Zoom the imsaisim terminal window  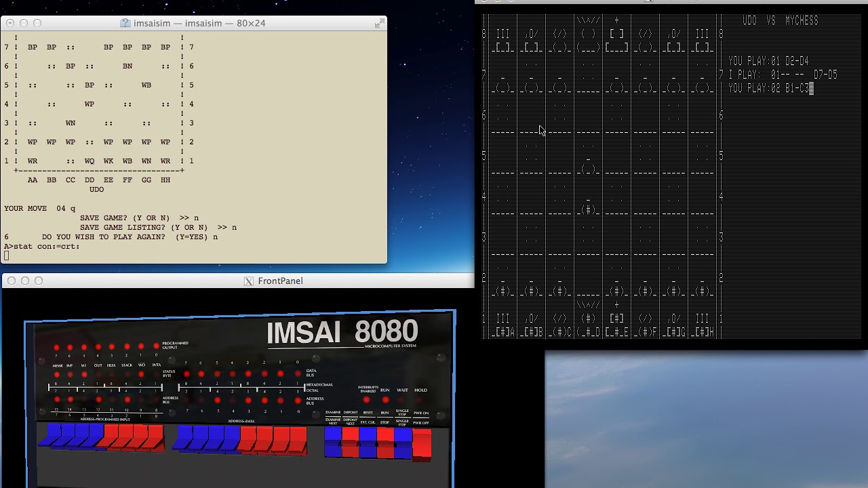(37, 23)
